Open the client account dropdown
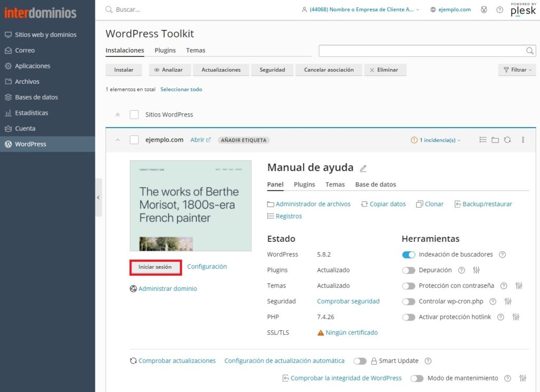This screenshot has height=392, width=540. pos(361,9)
